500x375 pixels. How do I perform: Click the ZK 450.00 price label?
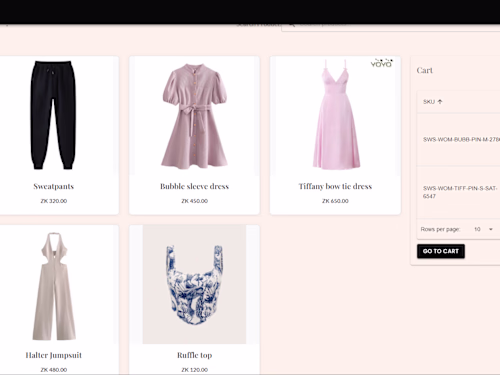coord(194,201)
